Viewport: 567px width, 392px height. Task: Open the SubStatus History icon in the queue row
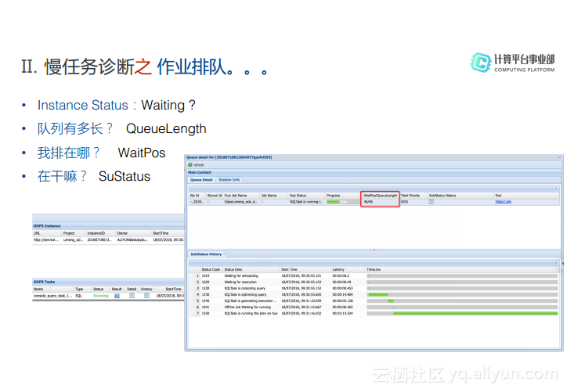(x=431, y=202)
